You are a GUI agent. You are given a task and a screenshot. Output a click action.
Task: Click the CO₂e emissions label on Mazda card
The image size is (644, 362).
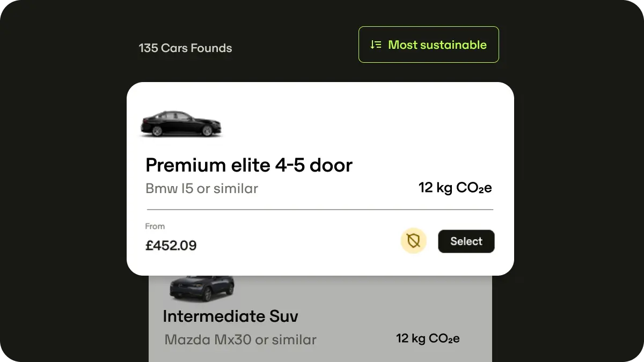click(x=428, y=338)
